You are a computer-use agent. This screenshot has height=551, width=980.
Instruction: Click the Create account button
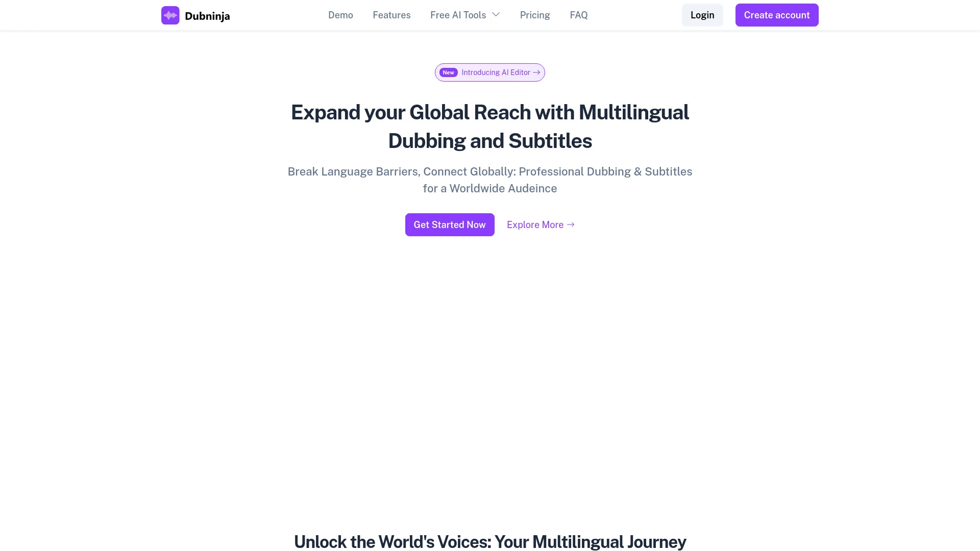coord(777,15)
